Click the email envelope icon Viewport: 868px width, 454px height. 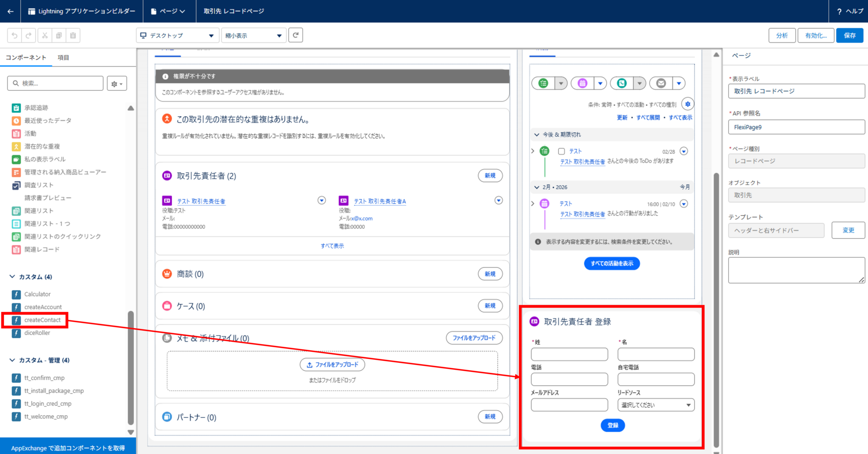coord(661,83)
